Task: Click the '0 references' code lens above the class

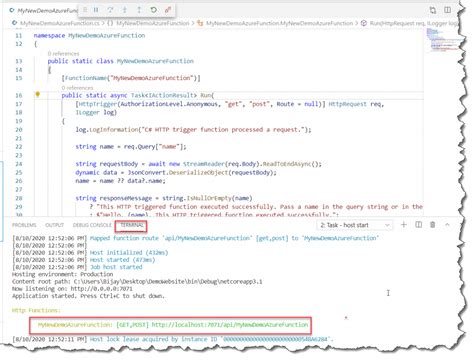Action: [x=63, y=53]
